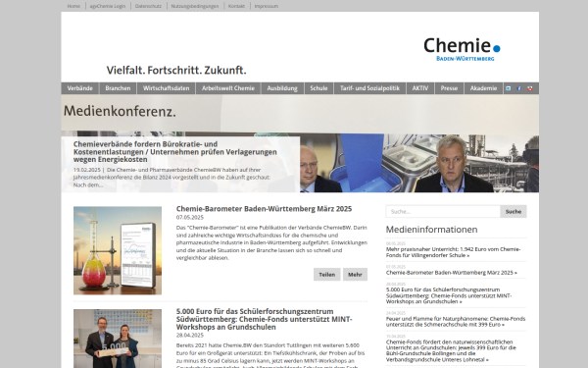The height and width of the screenshot is (368, 588).
Task: Open the agvChemie Login link
Action: pyautogui.click(x=108, y=6)
